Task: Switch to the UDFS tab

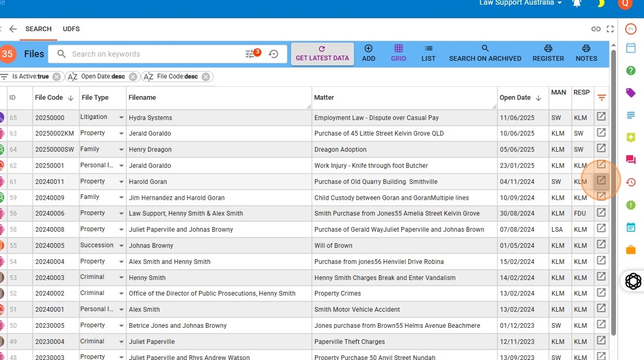Action: coord(71,29)
